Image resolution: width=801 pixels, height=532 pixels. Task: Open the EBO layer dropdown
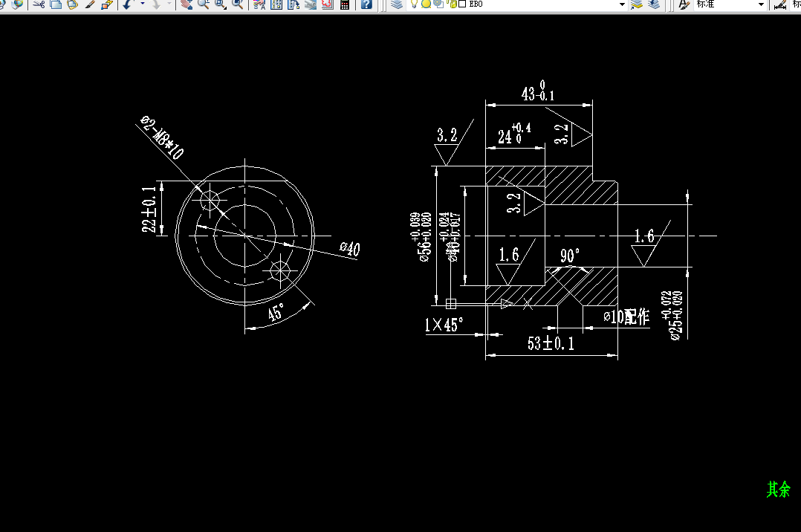[x=623, y=5]
